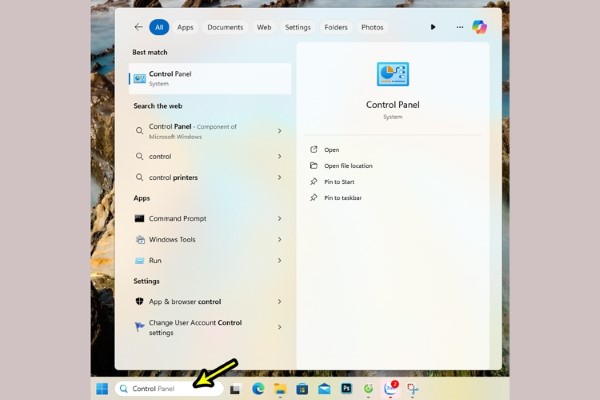Go back with the left arrow icon

point(138,27)
